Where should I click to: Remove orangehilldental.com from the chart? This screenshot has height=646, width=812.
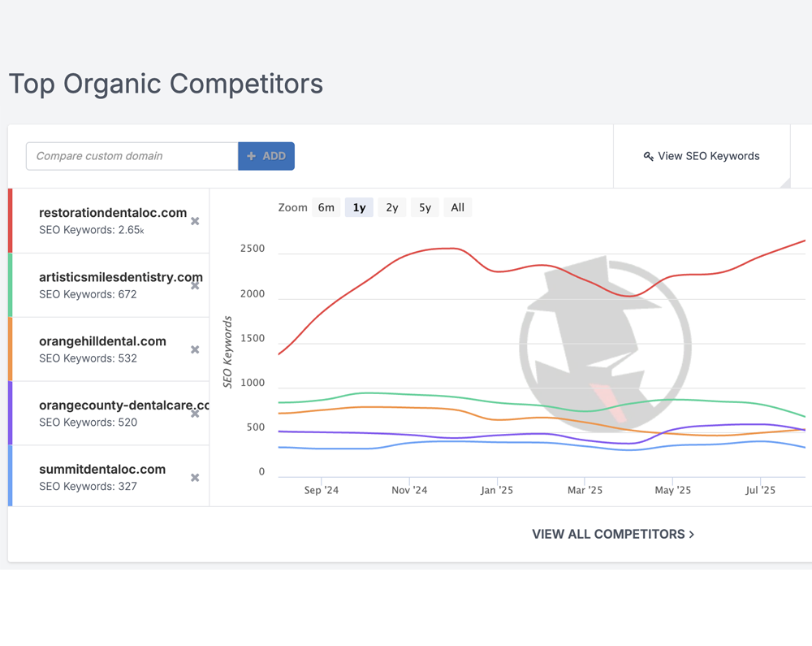(195, 349)
